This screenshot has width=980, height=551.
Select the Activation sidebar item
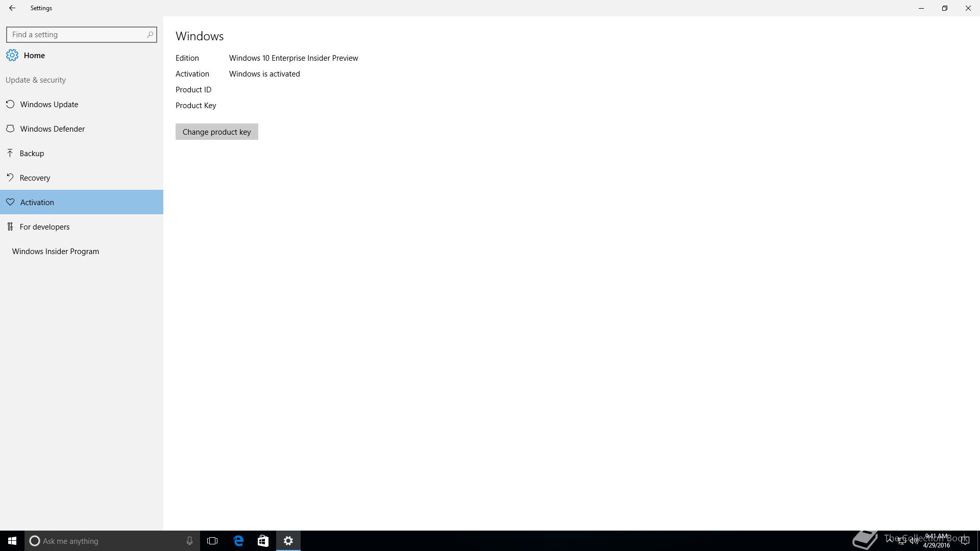pos(37,203)
